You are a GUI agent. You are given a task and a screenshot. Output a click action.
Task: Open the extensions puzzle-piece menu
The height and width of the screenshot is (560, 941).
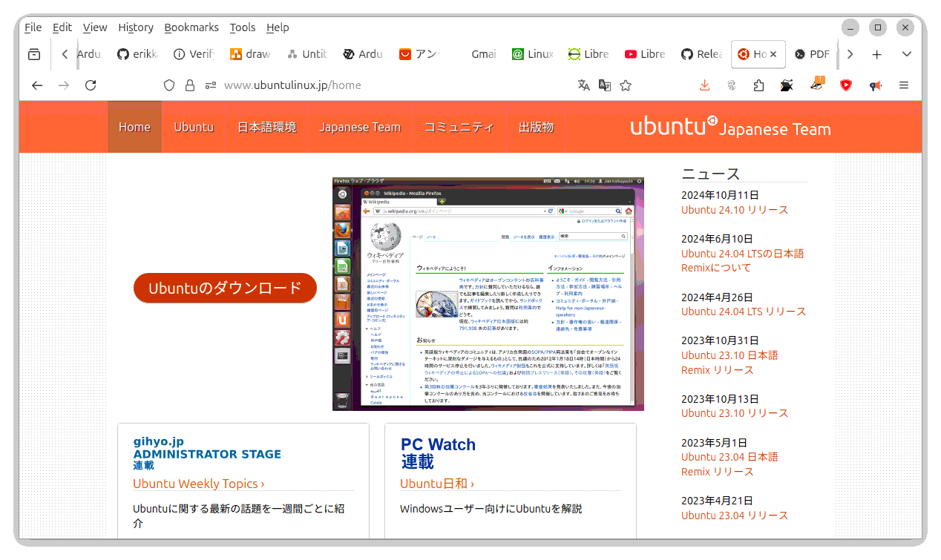pos(758,85)
